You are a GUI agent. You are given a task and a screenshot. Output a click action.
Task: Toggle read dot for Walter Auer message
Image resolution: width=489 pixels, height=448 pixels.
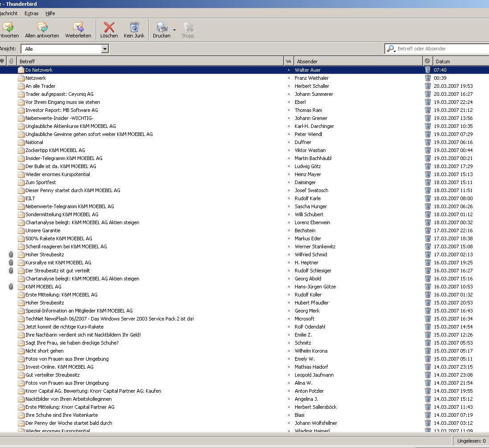289,70
